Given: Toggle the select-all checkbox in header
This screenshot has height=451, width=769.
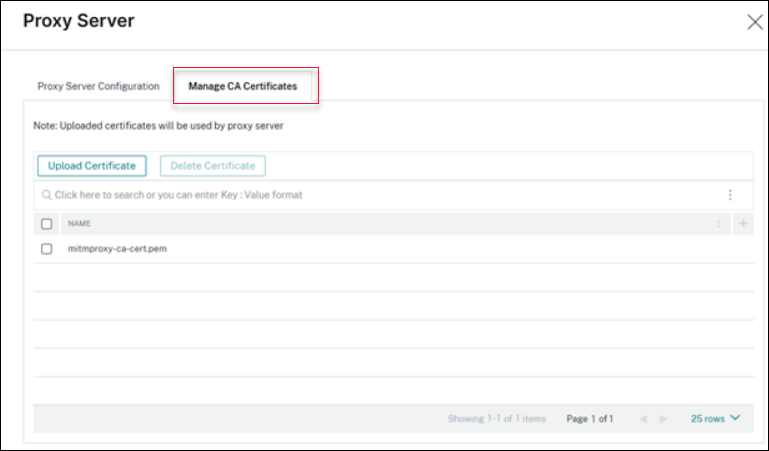Looking at the screenshot, I should 47,224.
